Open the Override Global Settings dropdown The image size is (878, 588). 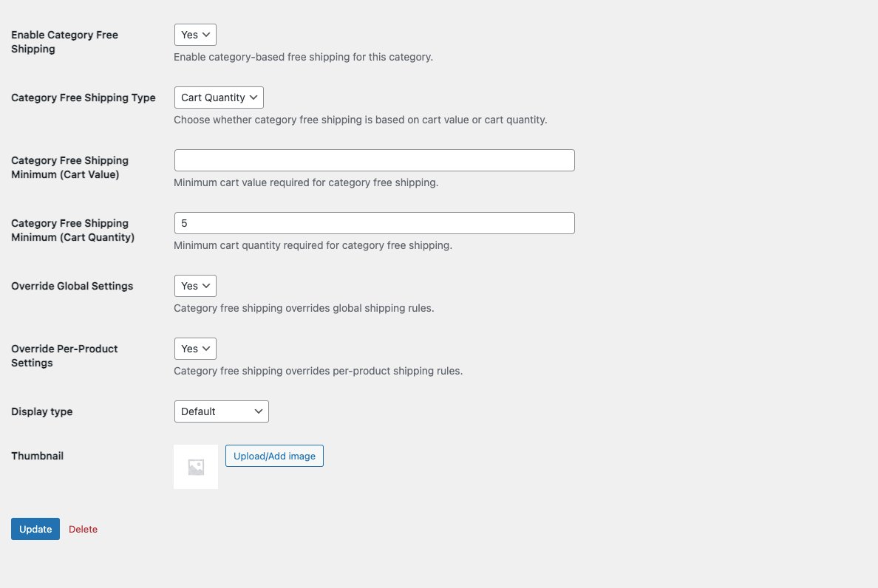point(195,286)
